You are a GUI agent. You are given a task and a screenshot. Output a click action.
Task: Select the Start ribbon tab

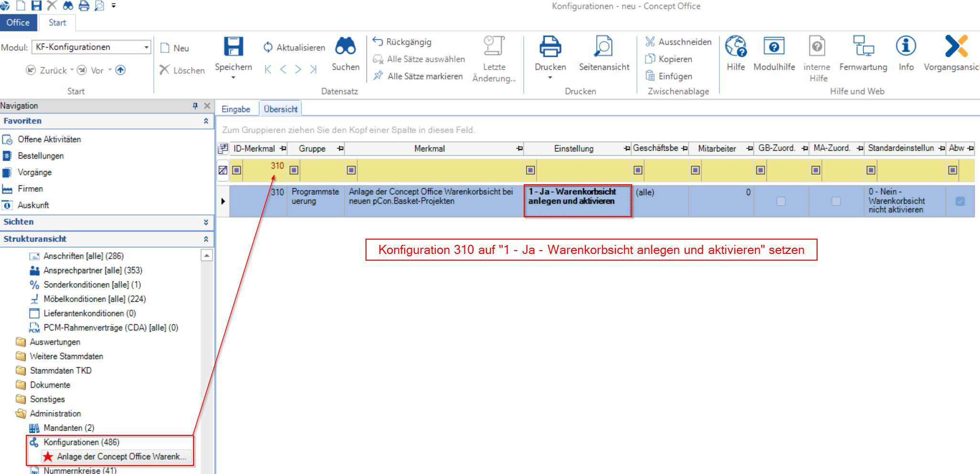57,22
